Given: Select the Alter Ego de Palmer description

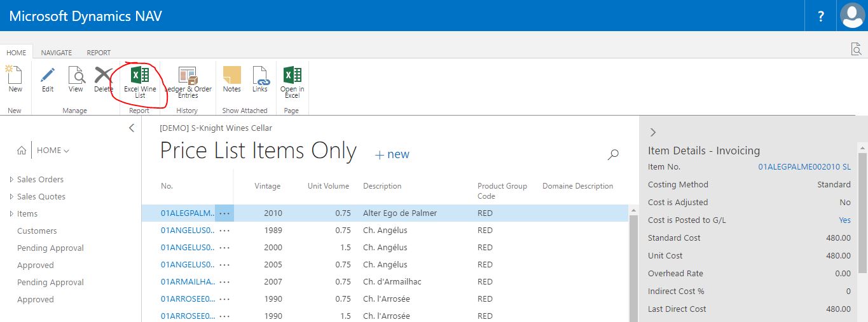Looking at the screenshot, I should pyautogui.click(x=400, y=213).
